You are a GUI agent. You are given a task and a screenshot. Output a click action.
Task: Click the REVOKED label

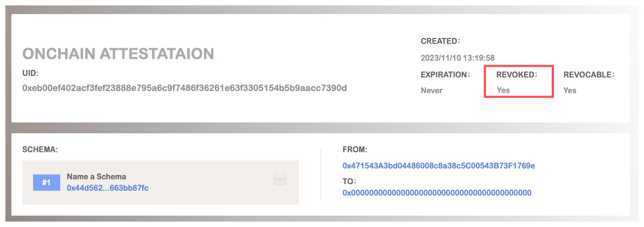[516, 74]
